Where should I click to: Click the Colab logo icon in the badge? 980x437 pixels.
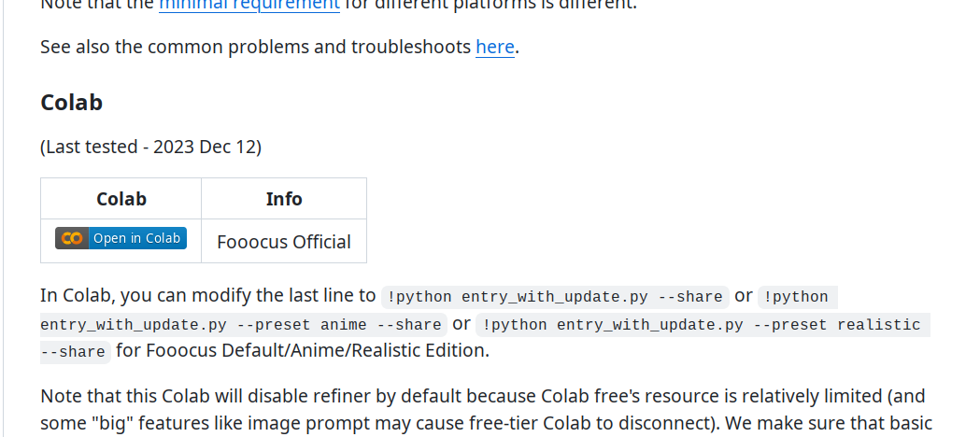(72, 238)
